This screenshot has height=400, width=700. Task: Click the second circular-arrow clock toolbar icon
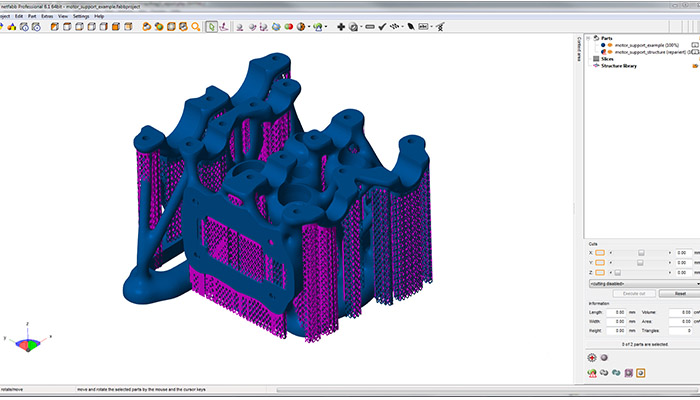pyautogui.click(x=36, y=27)
